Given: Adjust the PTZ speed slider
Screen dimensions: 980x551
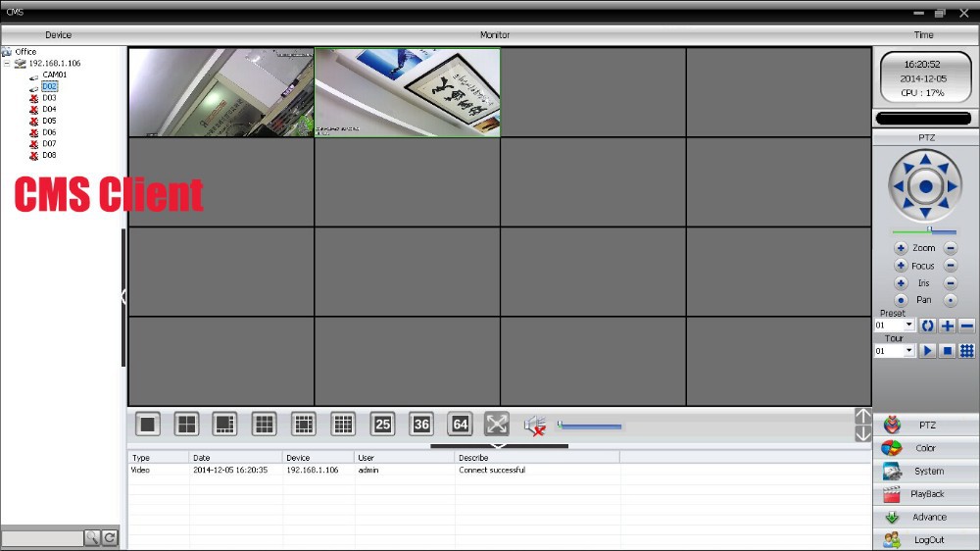Looking at the screenshot, I should pyautogui.click(x=924, y=231).
